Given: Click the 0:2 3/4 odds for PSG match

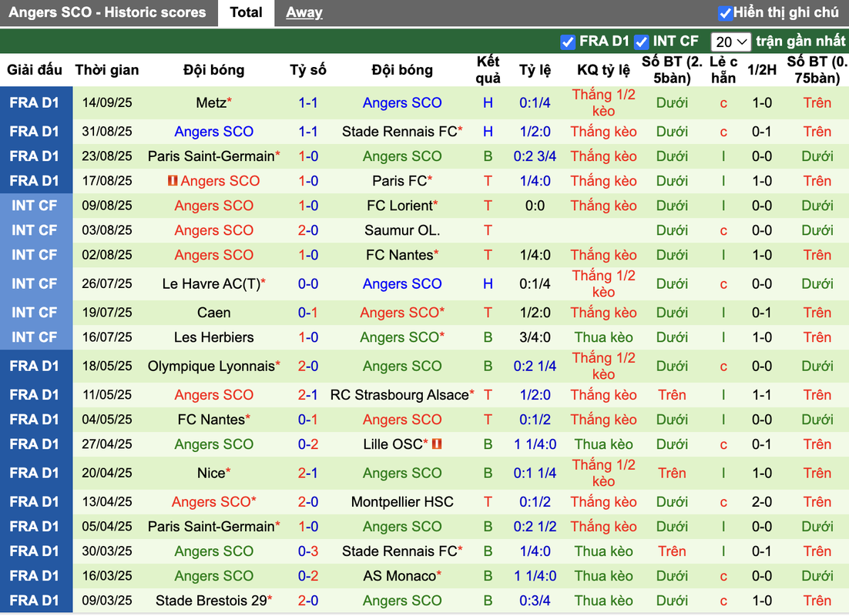Looking at the screenshot, I should tap(535, 156).
